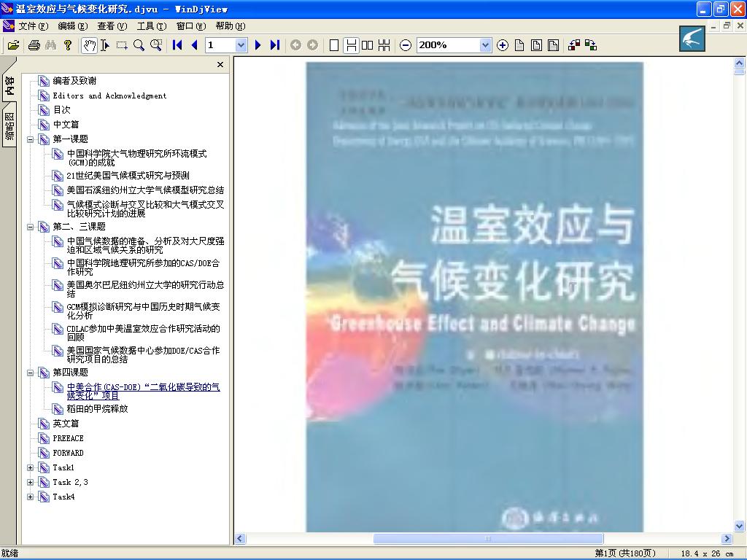
Task: Click the rotate right toolbar icon
Action: click(x=591, y=45)
